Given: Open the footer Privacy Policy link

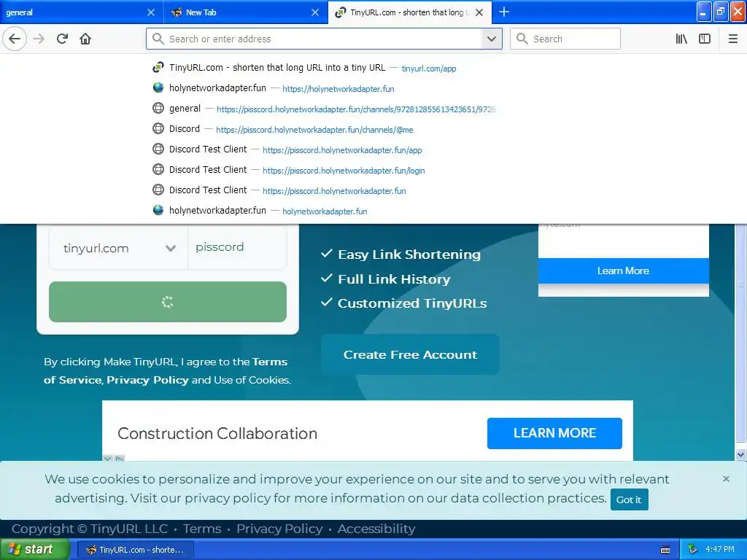Looking at the screenshot, I should click(x=279, y=529).
